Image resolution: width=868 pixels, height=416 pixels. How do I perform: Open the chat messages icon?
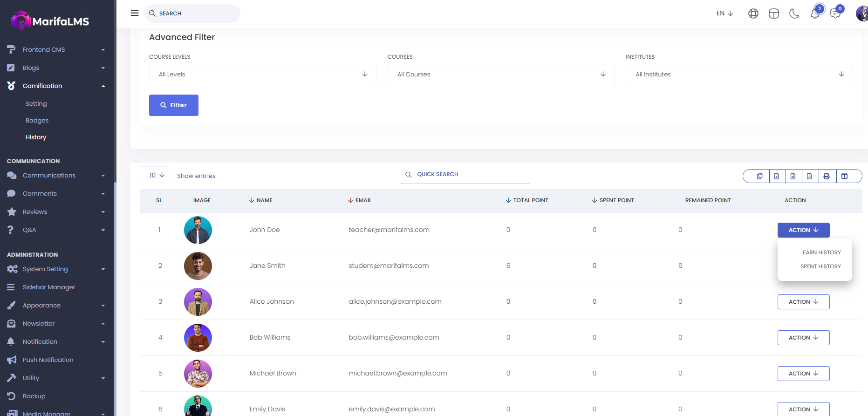pyautogui.click(x=835, y=14)
